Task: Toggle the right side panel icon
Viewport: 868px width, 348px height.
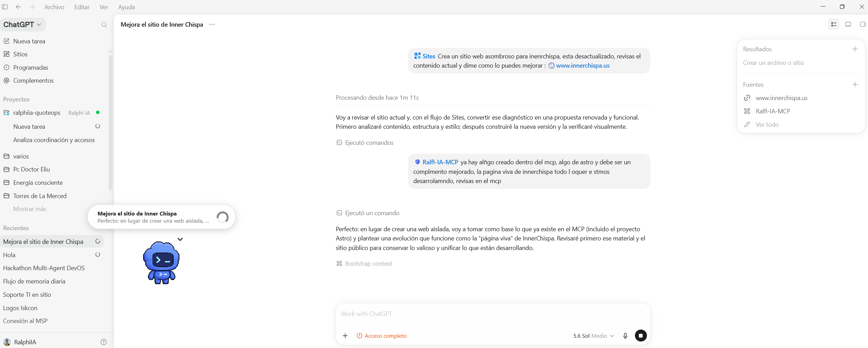Action: [863, 24]
